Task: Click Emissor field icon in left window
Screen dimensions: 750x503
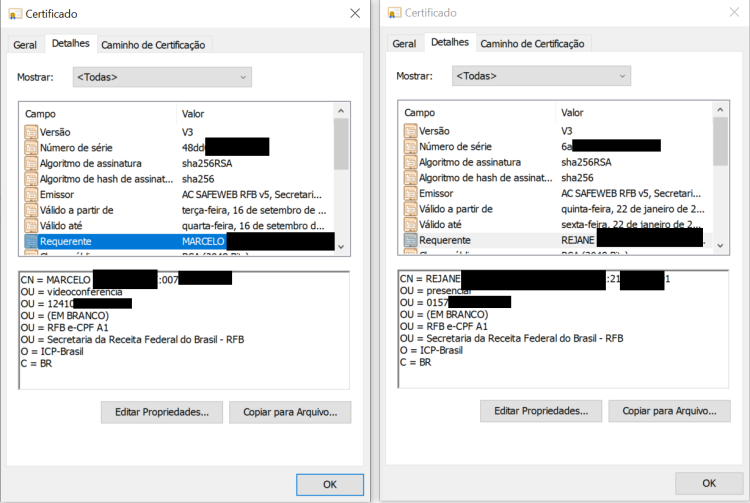Action: coord(31,195)
